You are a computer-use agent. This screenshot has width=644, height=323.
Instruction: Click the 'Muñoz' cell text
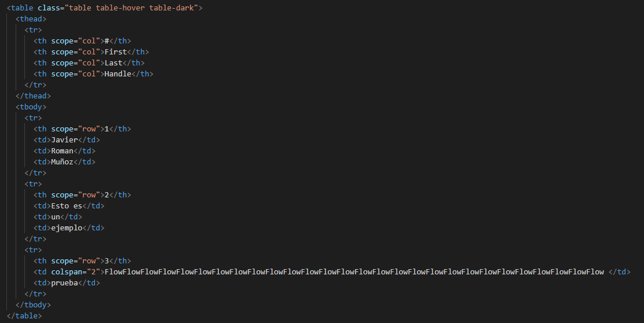pos(63,162)
